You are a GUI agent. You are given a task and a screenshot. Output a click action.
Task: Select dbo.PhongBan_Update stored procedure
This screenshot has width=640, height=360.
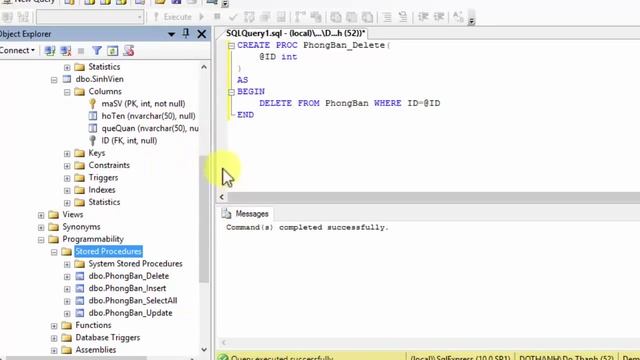(130, 313)
